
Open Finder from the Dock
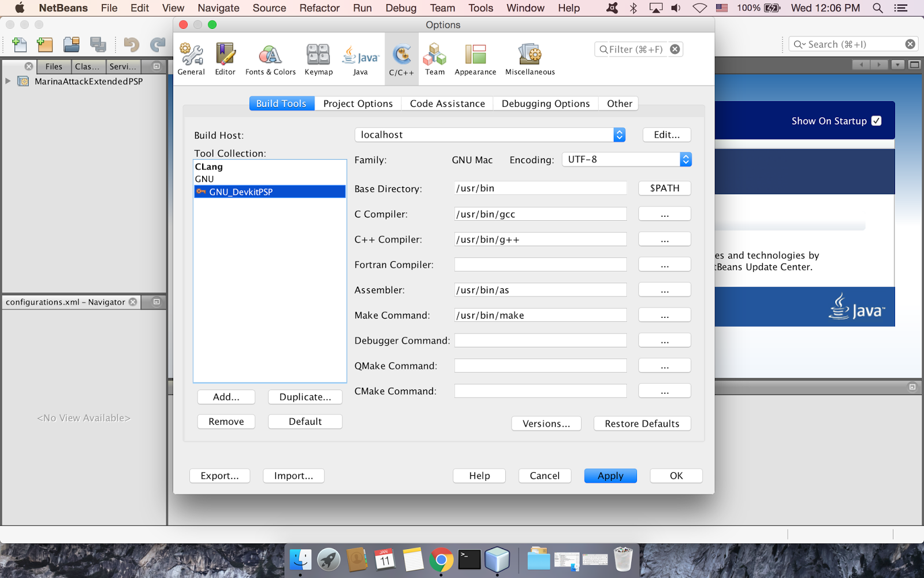300,560
